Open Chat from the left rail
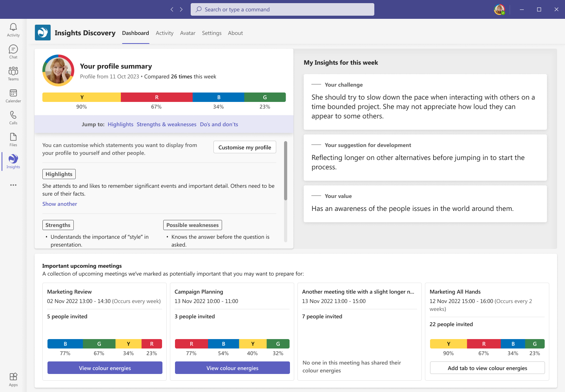 pyautogui.click(x=13, y=52)
